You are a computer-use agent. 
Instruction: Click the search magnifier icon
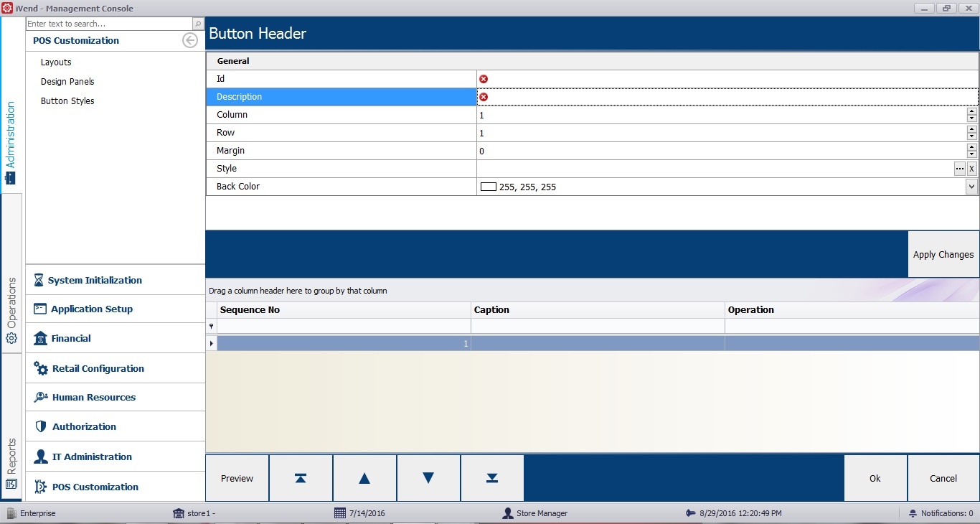198,24
